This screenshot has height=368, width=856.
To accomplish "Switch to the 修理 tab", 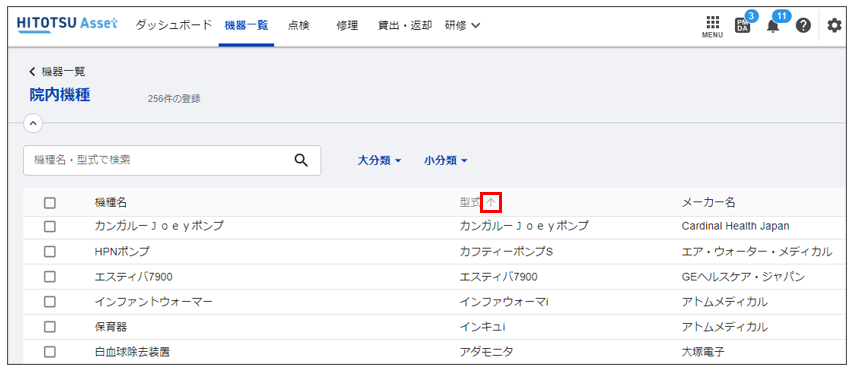I will 347,25.
